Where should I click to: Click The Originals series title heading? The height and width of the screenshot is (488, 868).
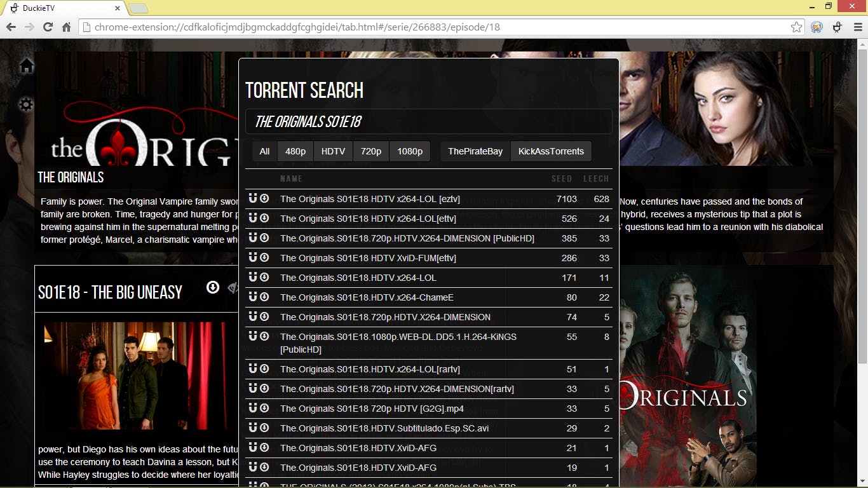pyautogui.click(x=71, y=177)
